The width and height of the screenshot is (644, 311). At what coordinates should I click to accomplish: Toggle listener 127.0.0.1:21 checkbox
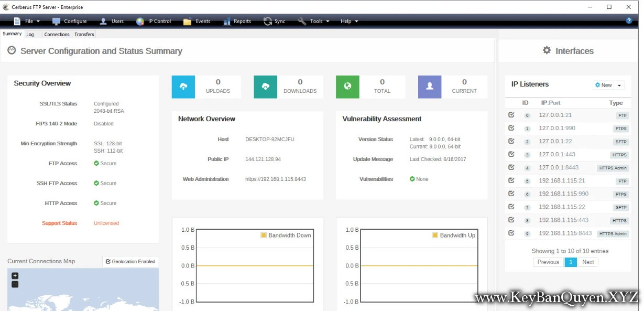click(511, 114)
